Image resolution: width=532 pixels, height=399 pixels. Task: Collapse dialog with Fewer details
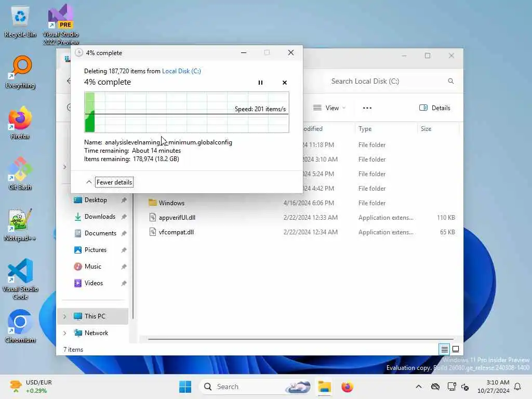114,182
